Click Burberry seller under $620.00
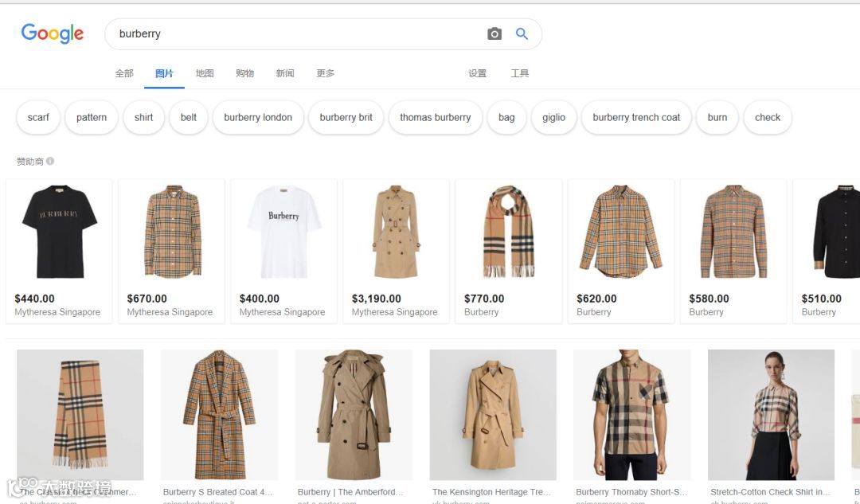The height and width of the screenshot is (504, 860). pyautogui.click(x=593, y=312)
